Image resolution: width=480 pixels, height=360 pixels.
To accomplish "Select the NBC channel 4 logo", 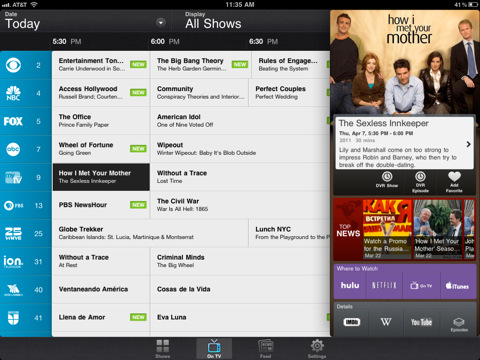I will (13, 93).
